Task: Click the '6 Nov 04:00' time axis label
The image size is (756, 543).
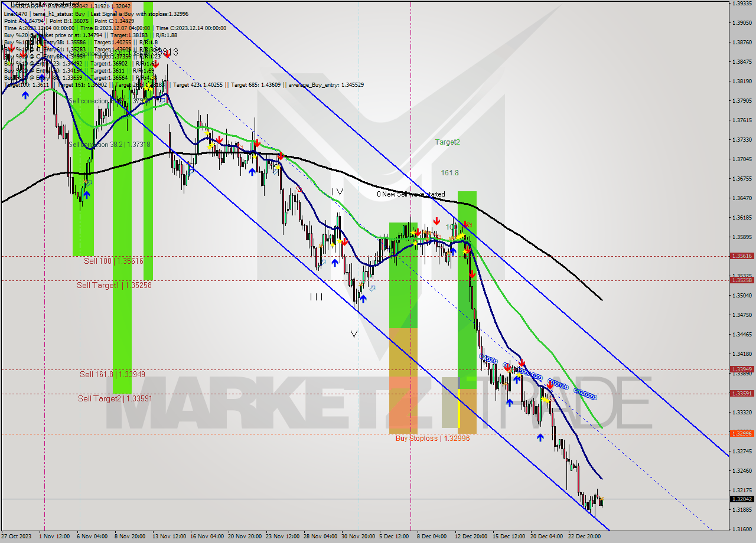Action: [93, 537]
